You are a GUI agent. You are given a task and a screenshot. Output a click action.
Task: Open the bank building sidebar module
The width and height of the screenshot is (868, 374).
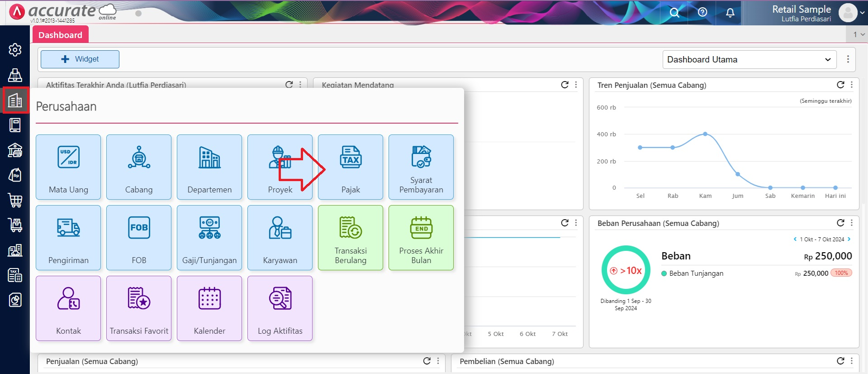(x=15, y=150)
